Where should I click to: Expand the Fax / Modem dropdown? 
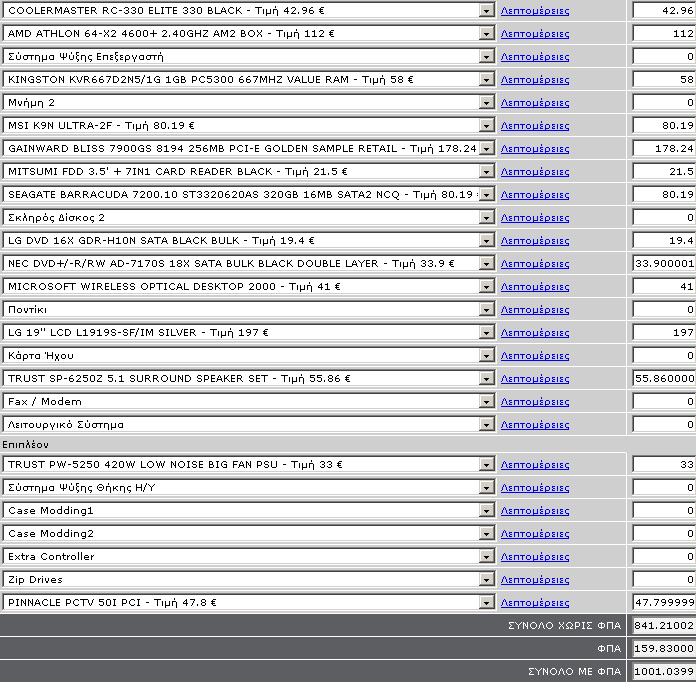click(249, 402)
